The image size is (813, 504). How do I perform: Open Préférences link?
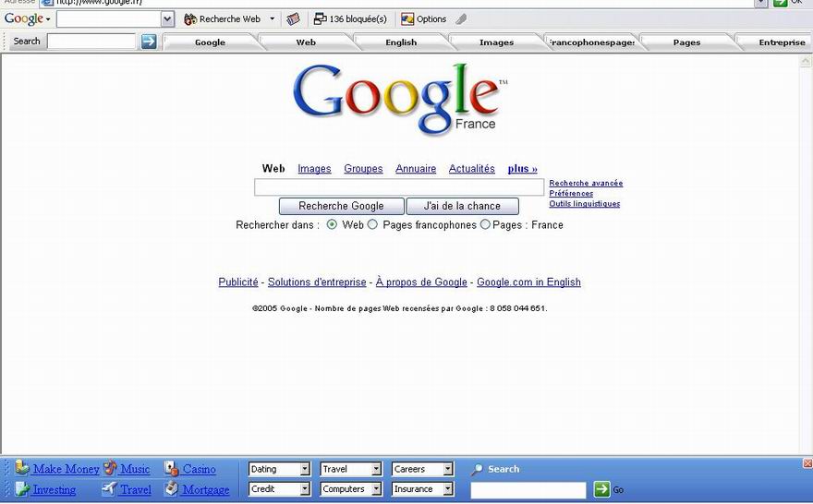coord(571,193)
